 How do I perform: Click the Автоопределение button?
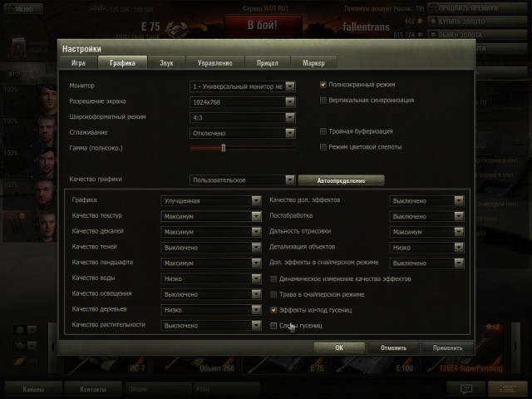341,180
